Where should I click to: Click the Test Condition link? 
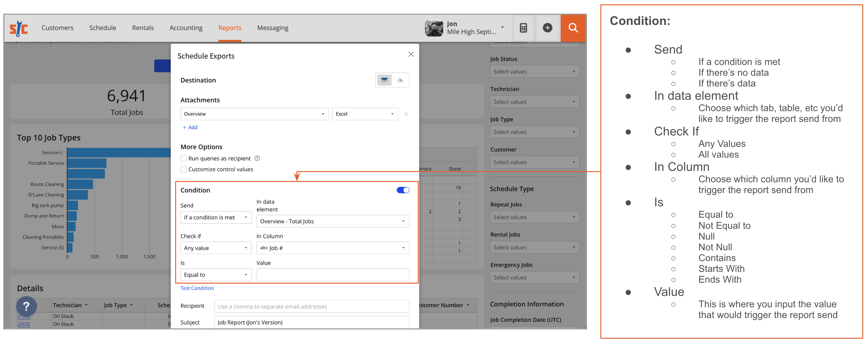(197, 289)
